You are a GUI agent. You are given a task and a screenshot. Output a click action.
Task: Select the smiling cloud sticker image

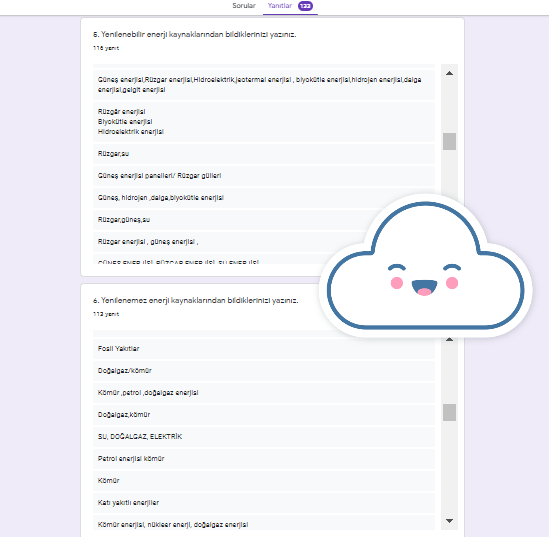(x=426, y=266)
